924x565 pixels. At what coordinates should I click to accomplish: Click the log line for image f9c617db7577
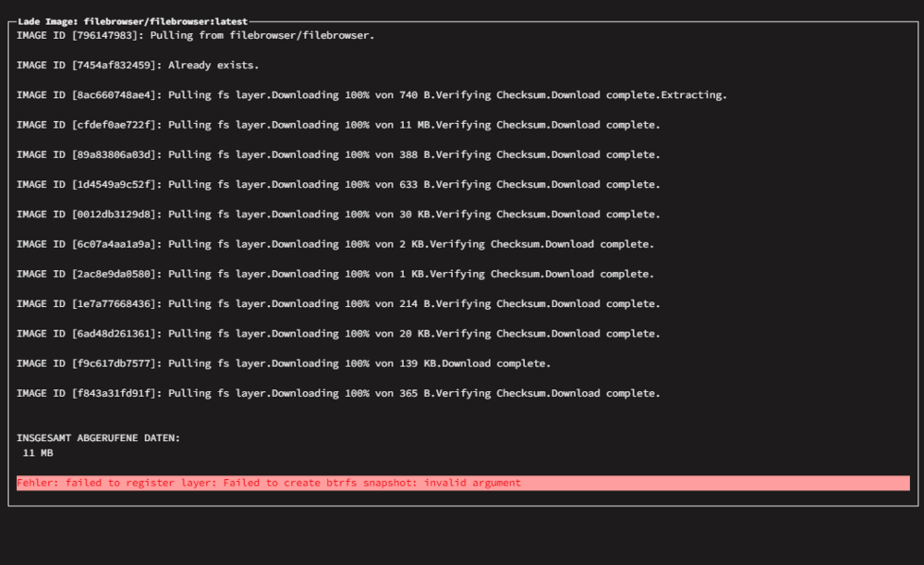284,364
